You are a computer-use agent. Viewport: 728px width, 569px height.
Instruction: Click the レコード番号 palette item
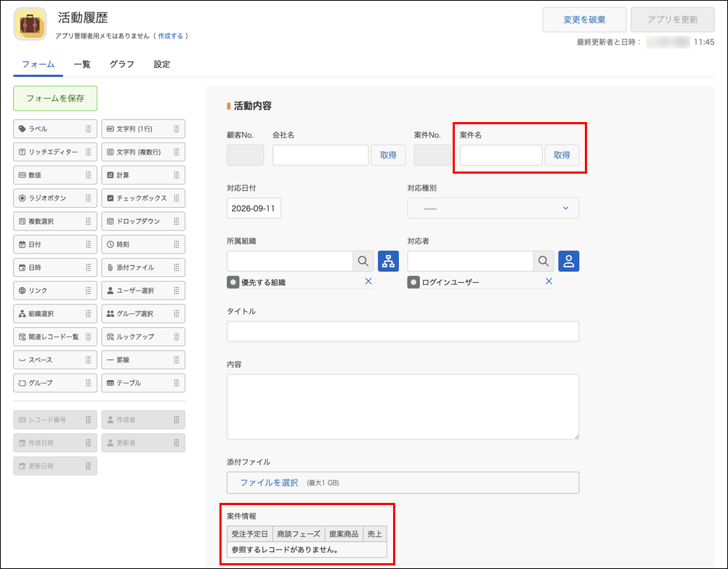click(55, 420)
